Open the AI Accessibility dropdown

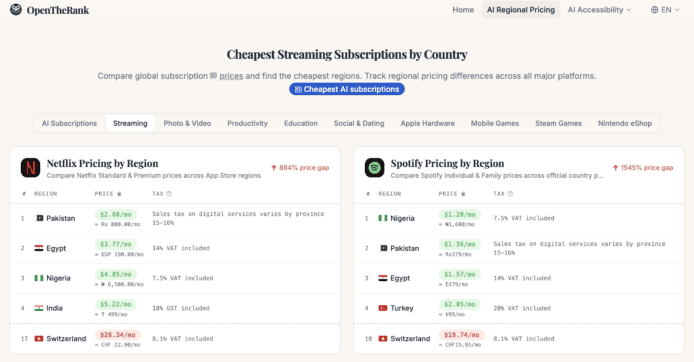(x=599, y=10)
